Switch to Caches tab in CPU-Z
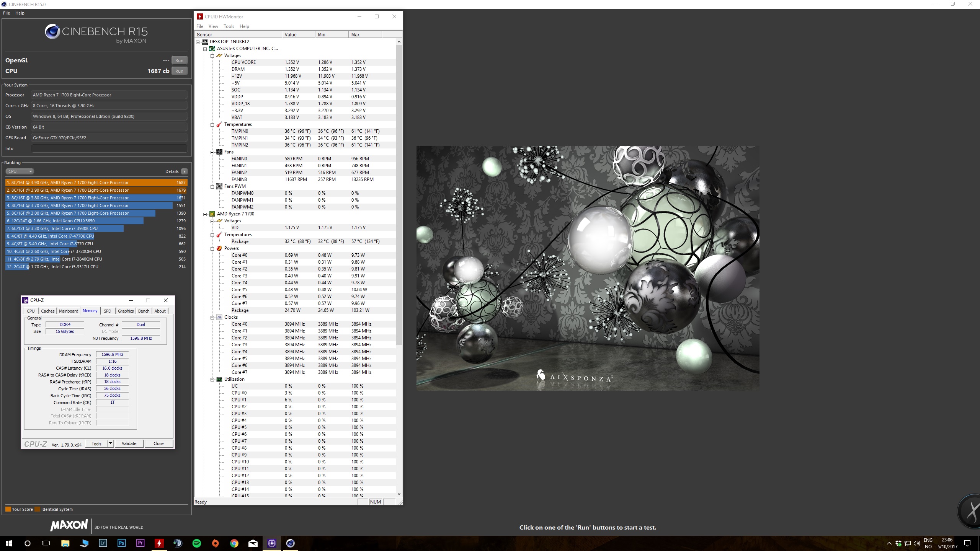Viewport: 980px width, 551px height. (48, 311)
